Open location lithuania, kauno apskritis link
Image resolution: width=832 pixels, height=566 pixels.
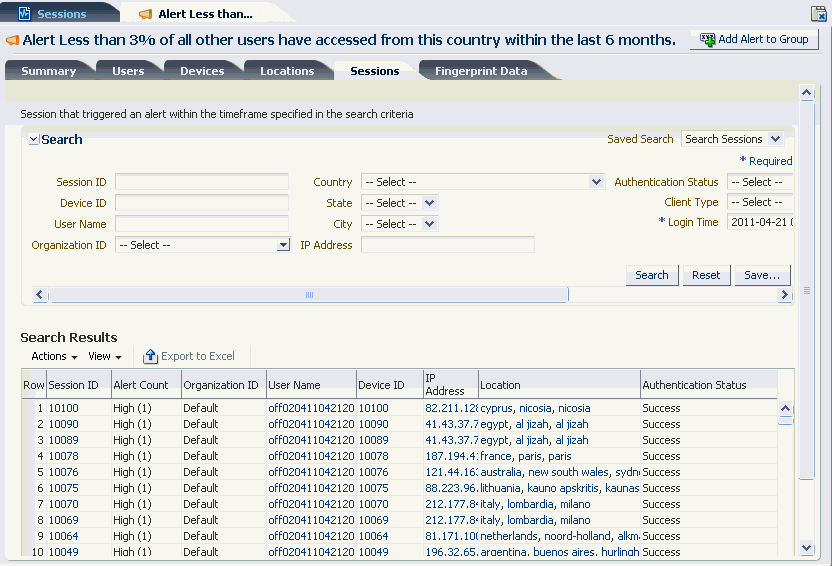559,487
